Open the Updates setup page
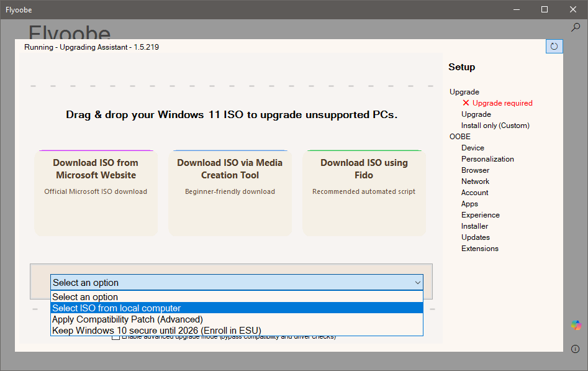The height and width of the screenshot is (371, 588). tap(476, 237)
